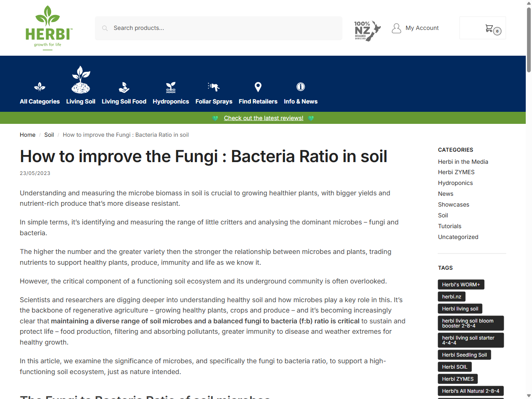Screen dimensions: 532x399
Task: Click the My Account person icon
Action: [x=397, y=28]
